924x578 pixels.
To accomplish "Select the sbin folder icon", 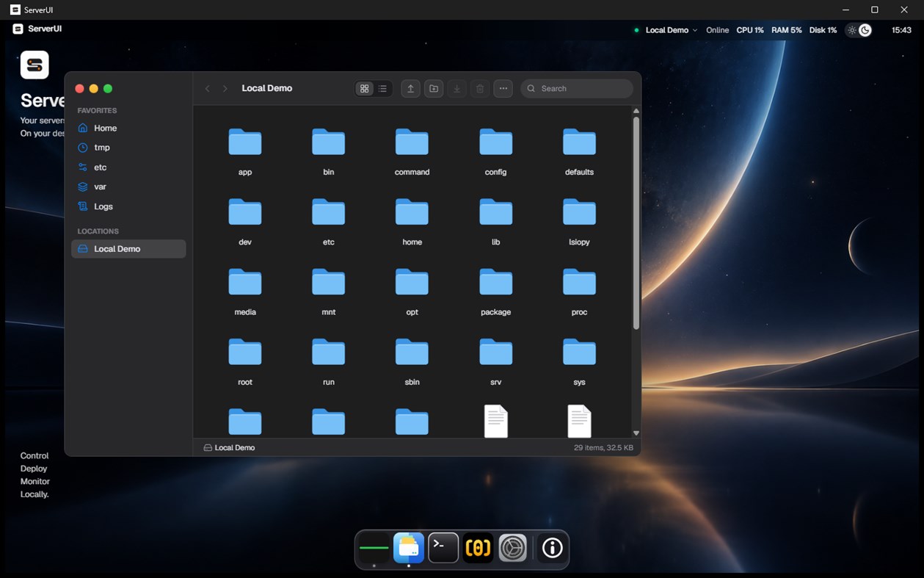I will [412, 352].
